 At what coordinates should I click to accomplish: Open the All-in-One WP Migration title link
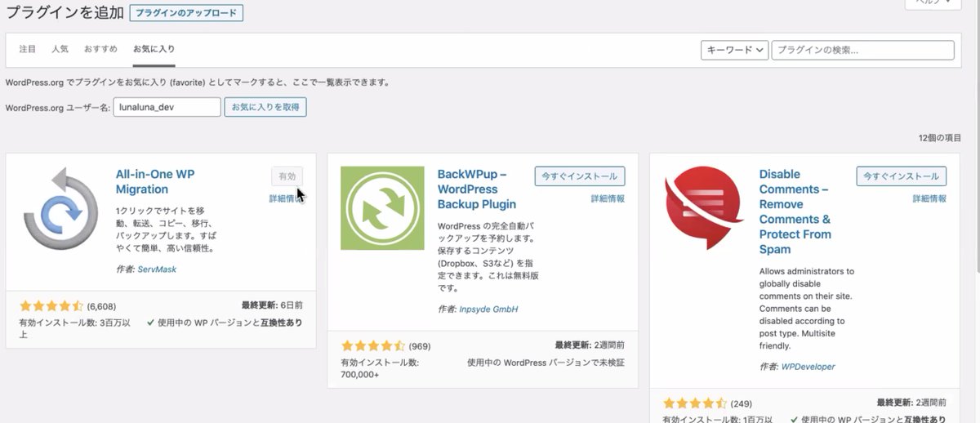(155, 181)
